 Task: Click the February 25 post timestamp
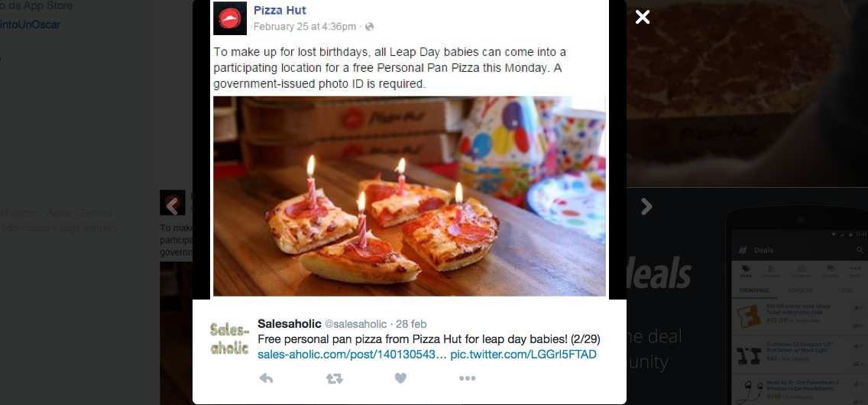(304, 27)
